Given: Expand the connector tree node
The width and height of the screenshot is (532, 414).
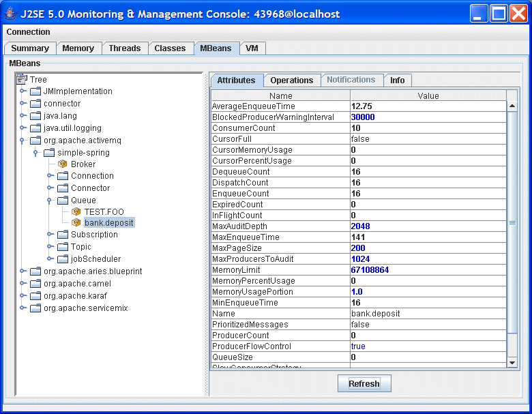Looking at the screenshot, I should coord(23,103).
